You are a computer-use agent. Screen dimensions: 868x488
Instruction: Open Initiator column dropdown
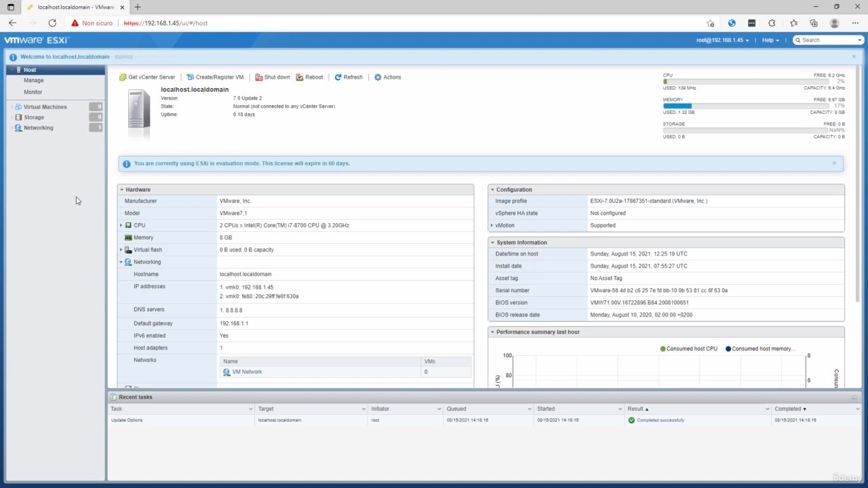tap(439, 409)
